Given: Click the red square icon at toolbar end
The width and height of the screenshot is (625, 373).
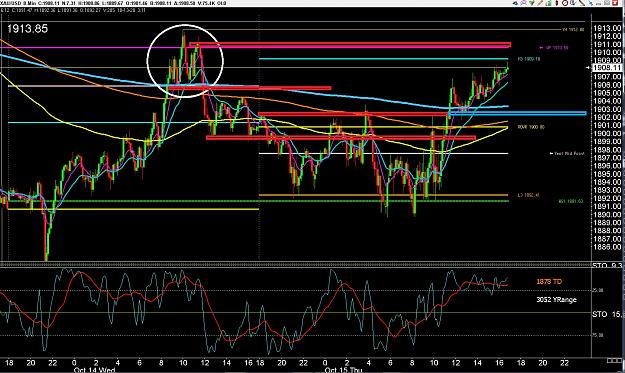Looking at the screenshot, I should coord(615,3).
